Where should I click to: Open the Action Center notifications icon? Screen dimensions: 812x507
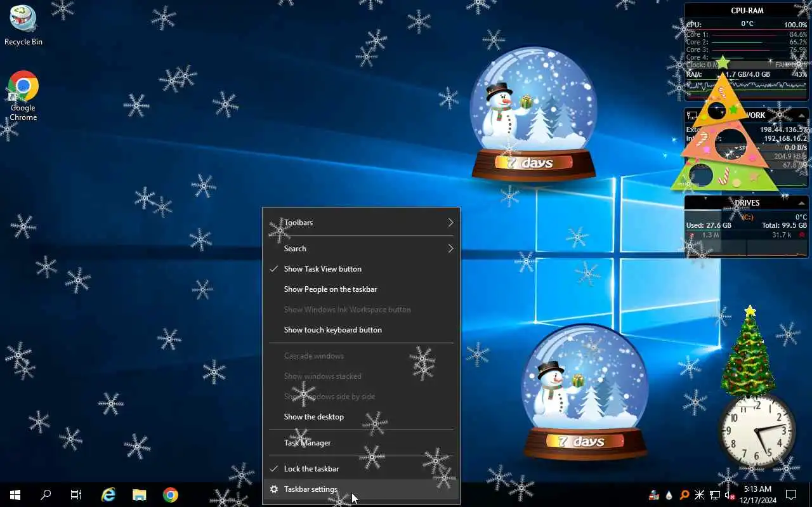coord(791,495)
